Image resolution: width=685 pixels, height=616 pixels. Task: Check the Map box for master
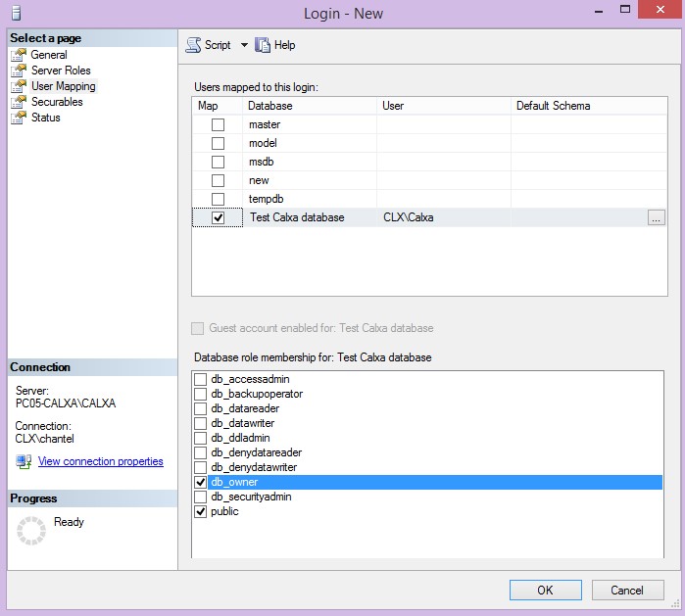pyautogui.click(x=218, y=124)
